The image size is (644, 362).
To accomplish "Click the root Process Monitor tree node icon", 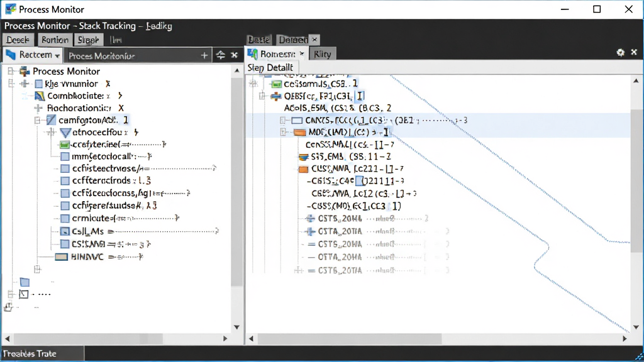I will click(x=25, y=72).
